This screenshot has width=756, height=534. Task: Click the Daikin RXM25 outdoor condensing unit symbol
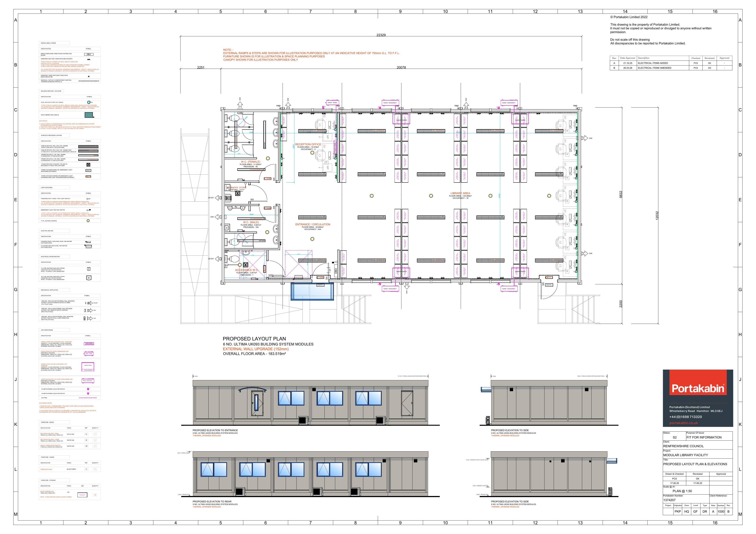click(x=88, y=354)
